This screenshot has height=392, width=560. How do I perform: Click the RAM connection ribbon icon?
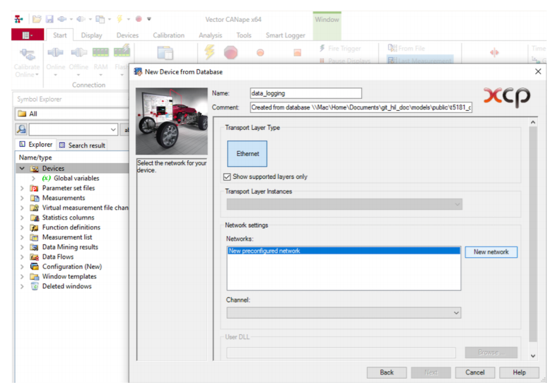click(100, 54)
